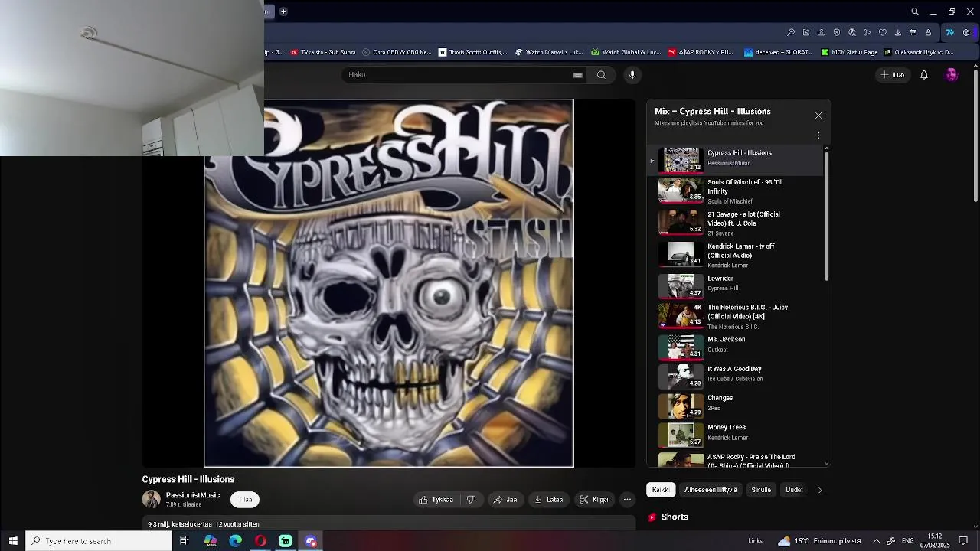The height and width of the screenshot is (551, 980).
Task: Open the ad blocker shield icon
Action: [837, 32]
